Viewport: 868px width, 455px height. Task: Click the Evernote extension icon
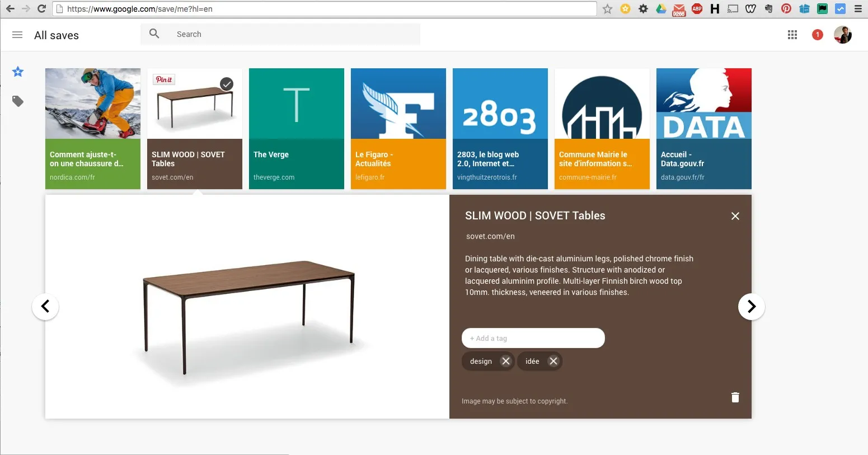tap(768, 8)
